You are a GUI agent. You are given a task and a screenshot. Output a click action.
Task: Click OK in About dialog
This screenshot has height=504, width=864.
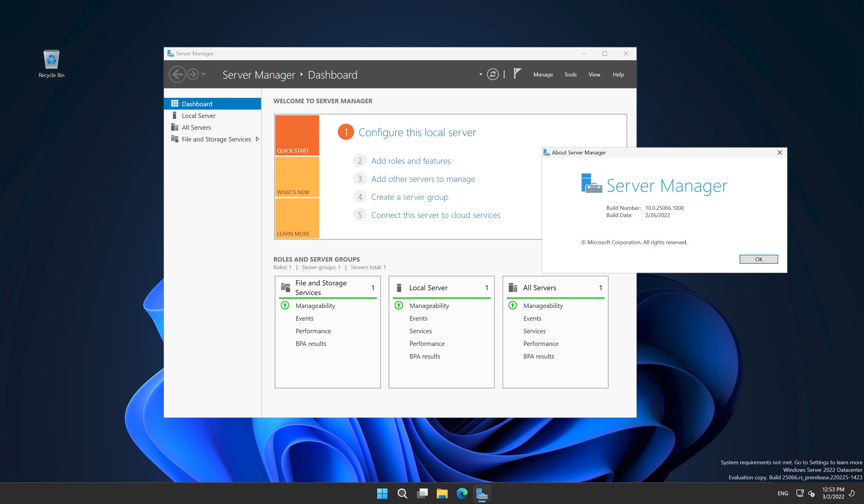click(x=758, y=259)
